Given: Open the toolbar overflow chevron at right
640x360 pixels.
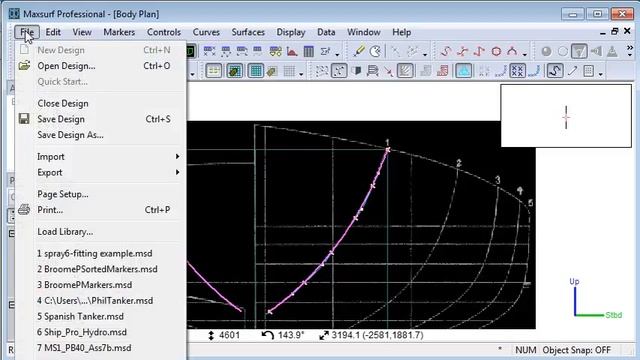Looking at the screenshot, I should tap(630, 51).
